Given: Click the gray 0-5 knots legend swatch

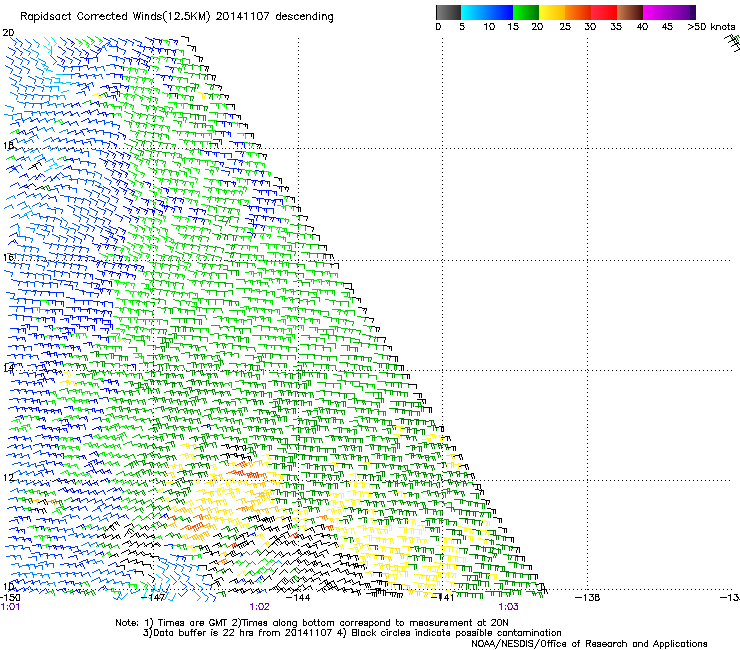Looking at the screenshot, I should pyautogui.click(x=448, y=12).
